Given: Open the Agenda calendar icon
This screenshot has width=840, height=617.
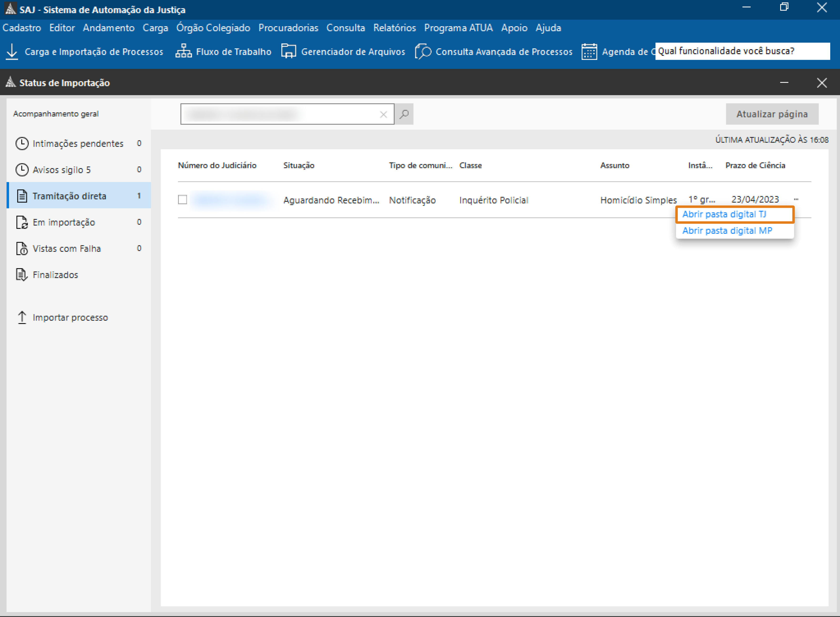Looking at the screenshot, I should click(589, 51).
